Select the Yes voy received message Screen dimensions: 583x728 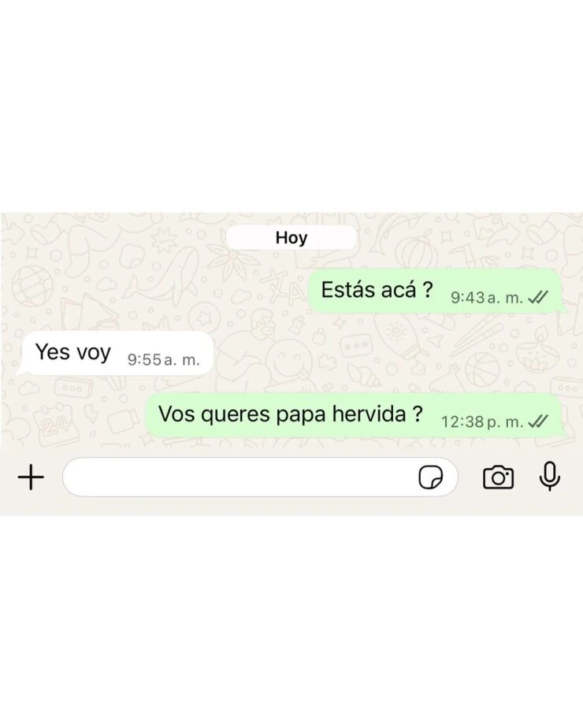pyautogui.click(x=73, y=352)
